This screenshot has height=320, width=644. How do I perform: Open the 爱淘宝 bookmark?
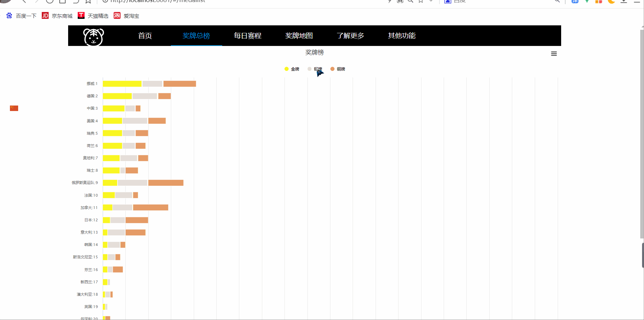(126, 16)
